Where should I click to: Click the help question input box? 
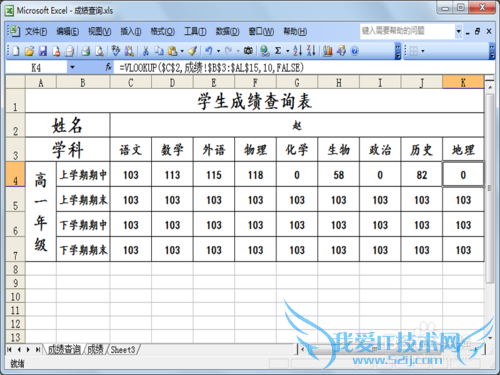click(x=407, y=31)
